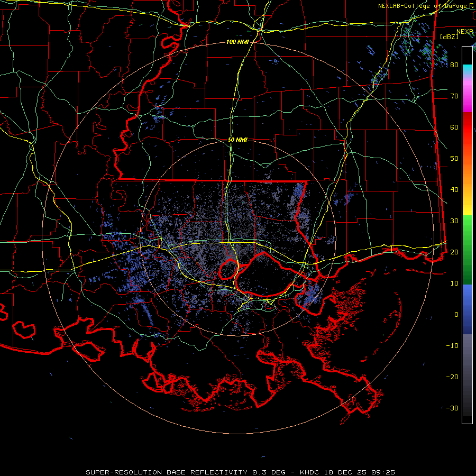Pick the cyan band atop the color scale
The width and height of the screenshot is (476, 476).
coord(467,69)
